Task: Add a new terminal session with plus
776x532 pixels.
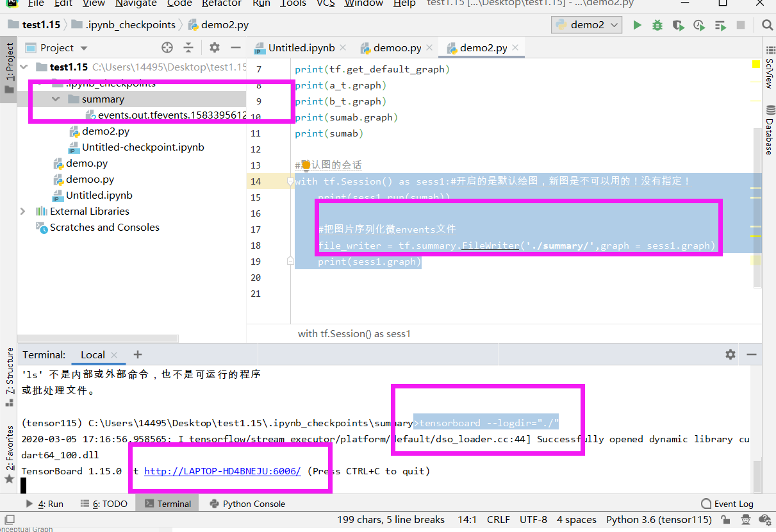Action: tap(138, 354)
